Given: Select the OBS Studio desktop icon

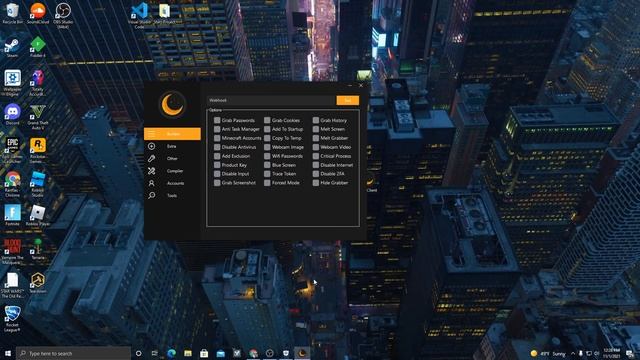Looking at the screenshot, I should tap(63, 16).
